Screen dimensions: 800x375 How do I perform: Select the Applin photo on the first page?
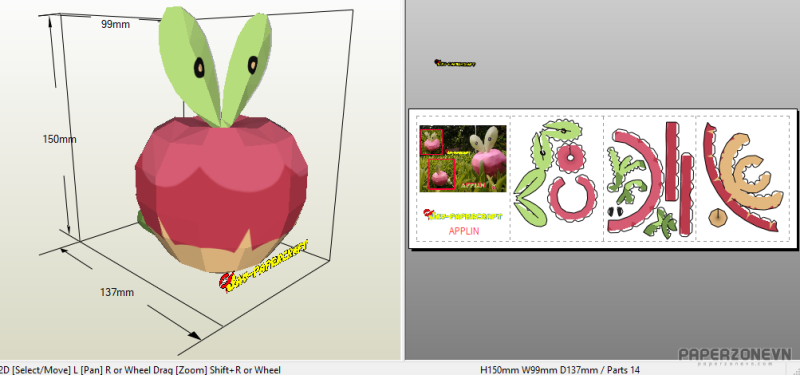point(463,158)
